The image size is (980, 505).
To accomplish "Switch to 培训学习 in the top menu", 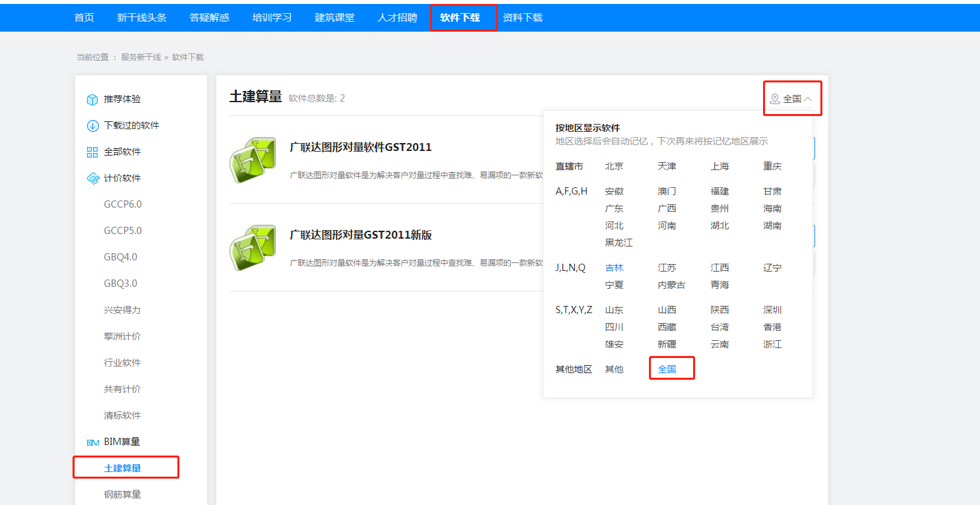I will pos(272,18).
